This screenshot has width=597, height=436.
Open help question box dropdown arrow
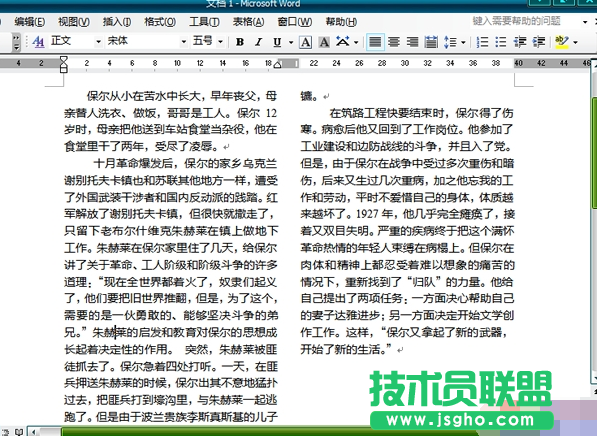[x=585, y=22]
